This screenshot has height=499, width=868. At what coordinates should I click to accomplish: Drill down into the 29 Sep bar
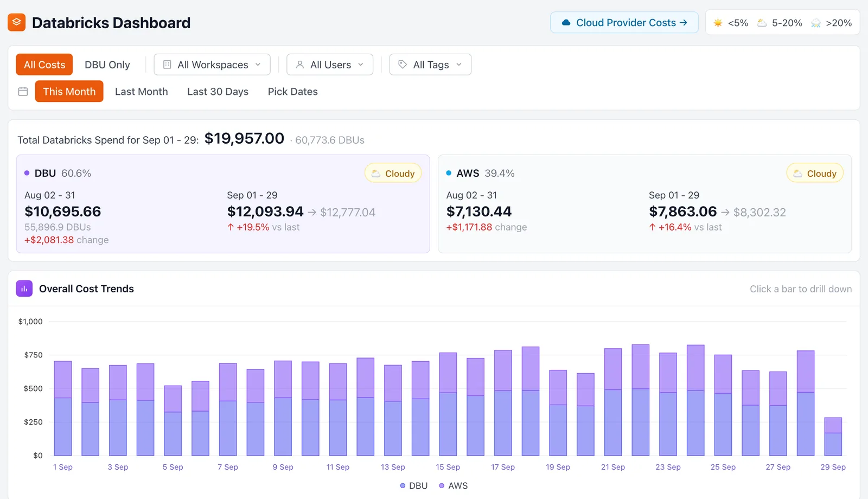point(833,437)
